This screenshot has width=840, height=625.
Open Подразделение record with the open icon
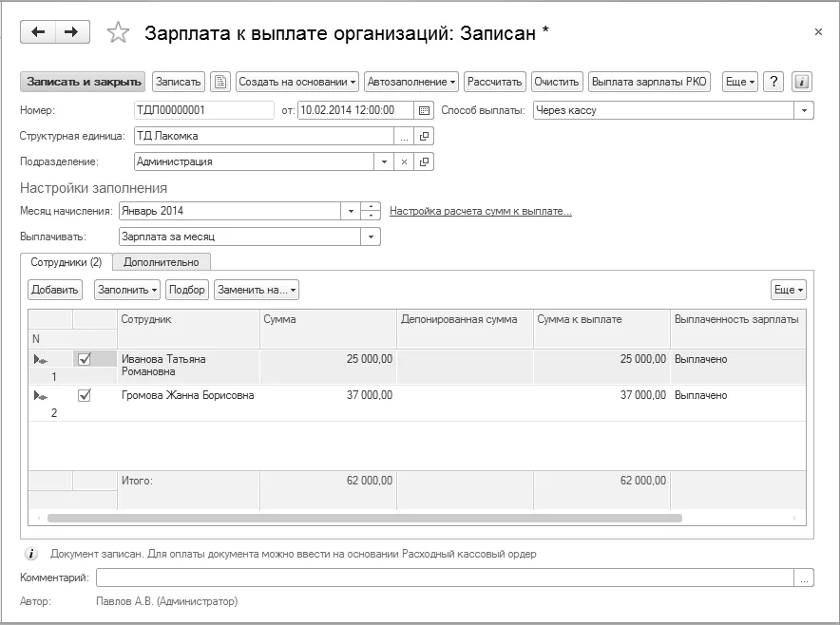(x=424, y=161)
